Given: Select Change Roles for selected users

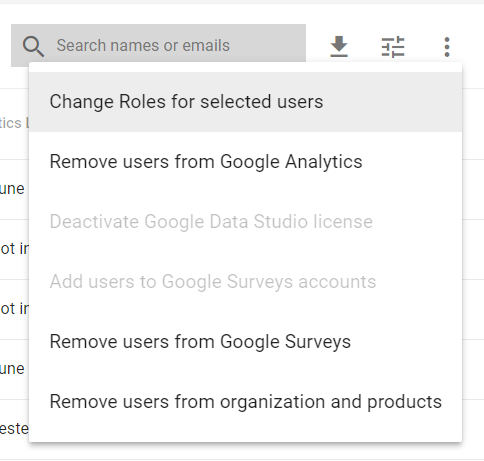Looking at the screenshot, I should click(x=245, y=102).
